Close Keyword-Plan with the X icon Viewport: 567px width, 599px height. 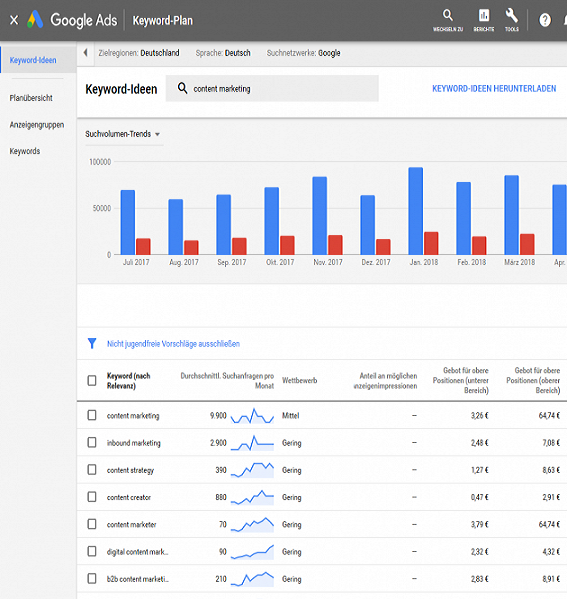tap(14, 20)
